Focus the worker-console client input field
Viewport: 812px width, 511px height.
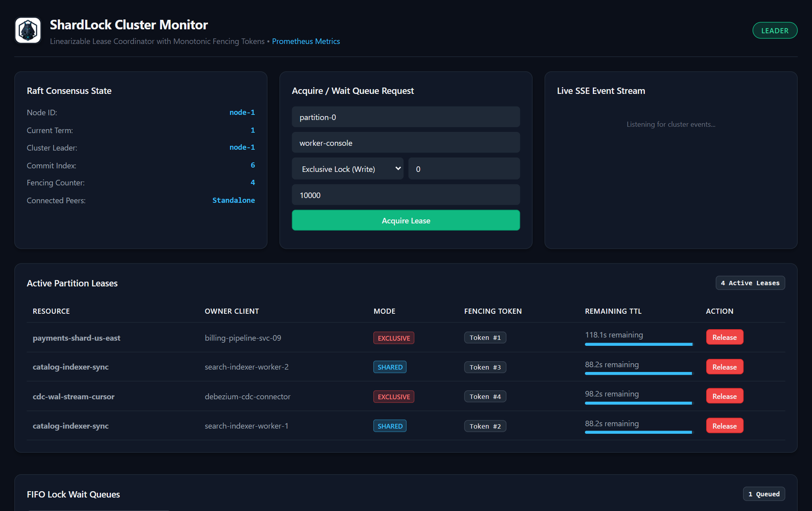point(406,143)
